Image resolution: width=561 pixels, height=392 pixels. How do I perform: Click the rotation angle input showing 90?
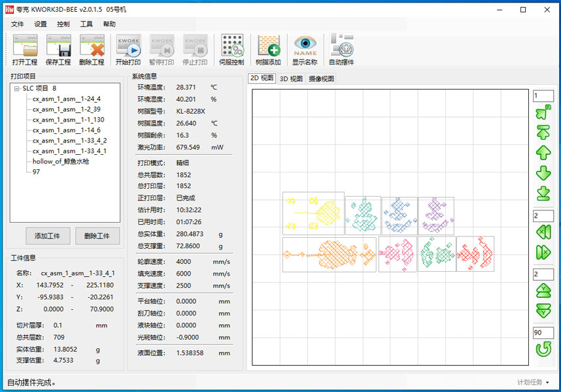click(543, 333)
